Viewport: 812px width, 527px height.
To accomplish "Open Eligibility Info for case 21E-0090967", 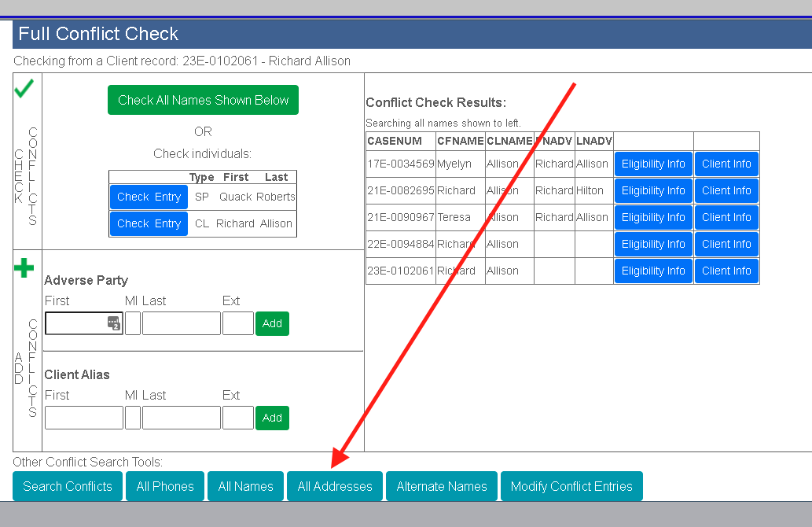I will [x=653, y=217].
